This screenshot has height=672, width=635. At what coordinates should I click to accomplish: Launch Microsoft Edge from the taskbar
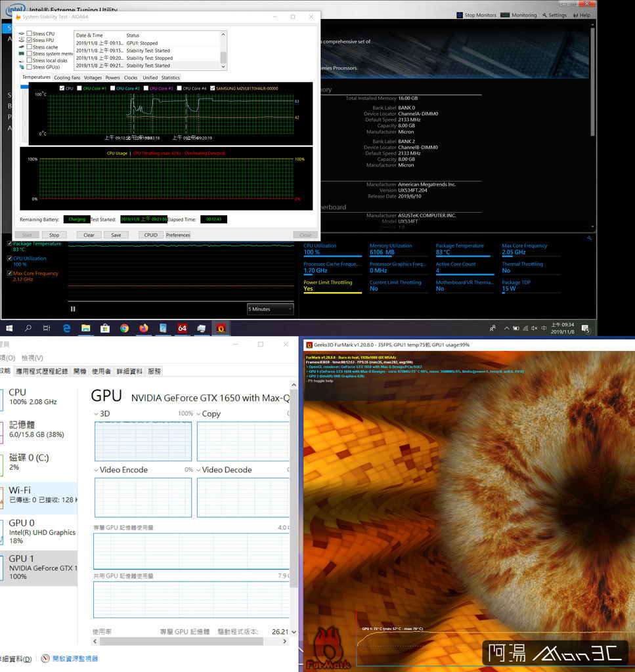[66, 328]
